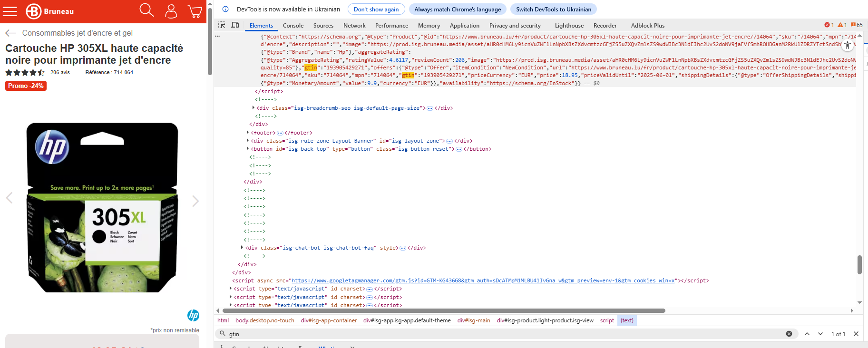Show previous product image
This screenshot has width=868, height=348.
click(x=9, y=198)
